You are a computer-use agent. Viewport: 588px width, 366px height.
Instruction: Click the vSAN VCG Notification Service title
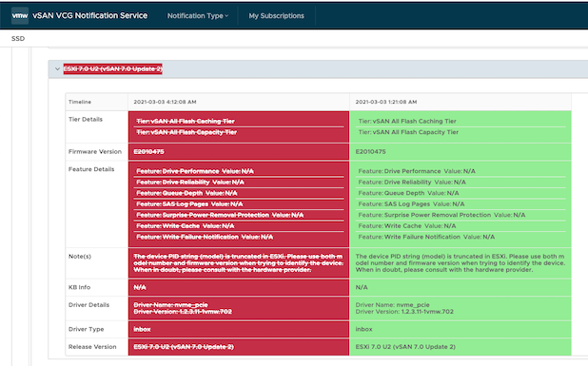[90, 16]
